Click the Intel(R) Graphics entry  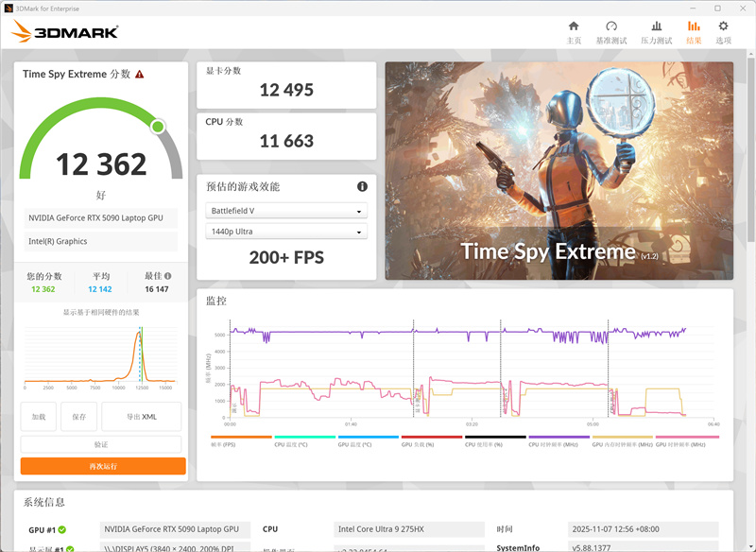tap(101, 241)
